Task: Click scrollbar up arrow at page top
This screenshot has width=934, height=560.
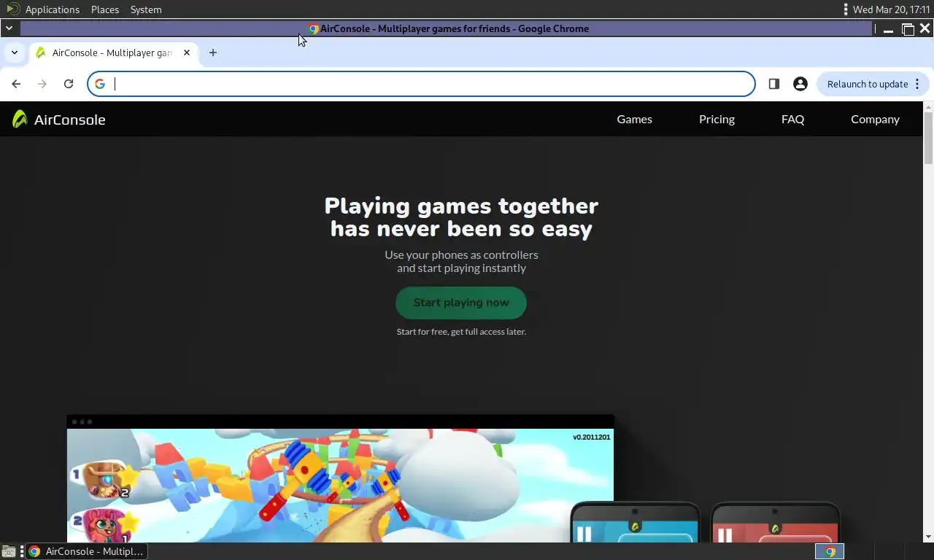Action: point(928,107)
